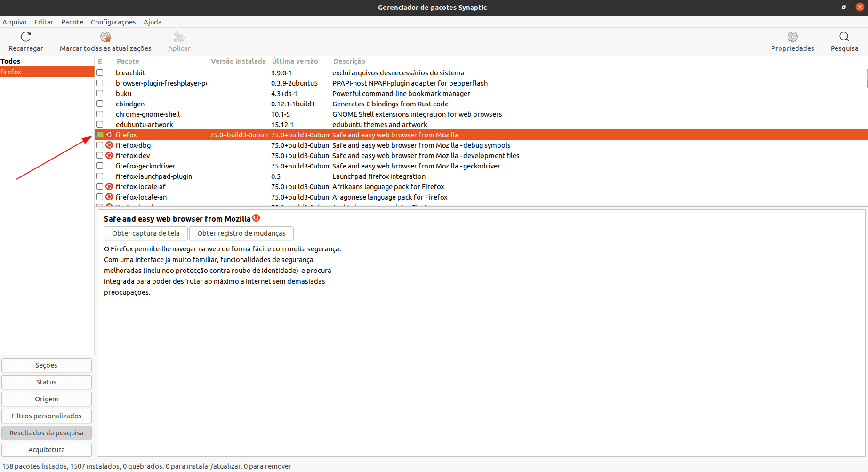
Task: Open the Editar menu
Action: pos(44,22)
